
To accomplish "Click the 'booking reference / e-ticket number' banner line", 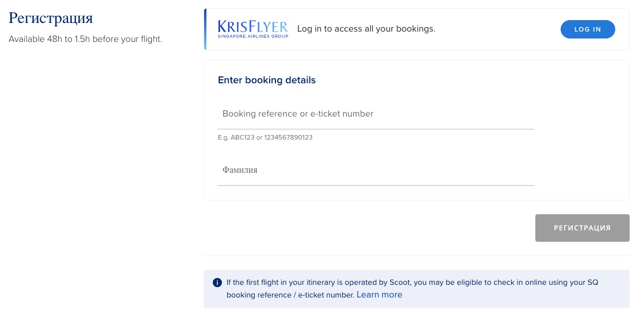I will pyautogui.click(x=290, y=295).
